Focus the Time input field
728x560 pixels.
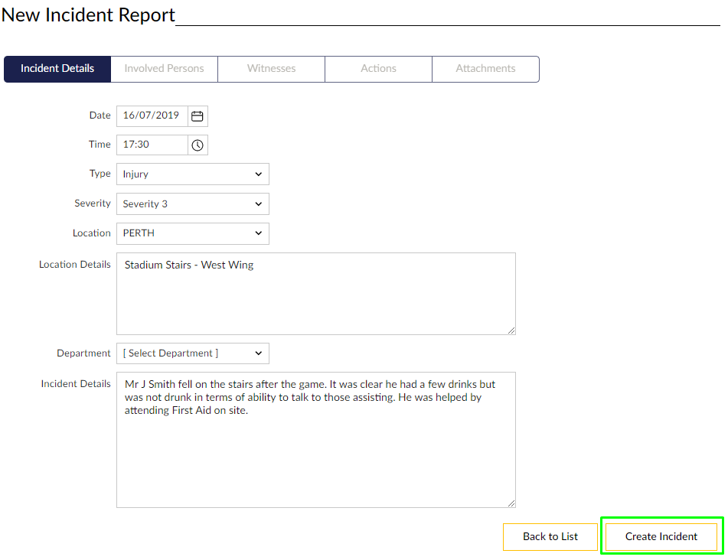click(152, 145)
